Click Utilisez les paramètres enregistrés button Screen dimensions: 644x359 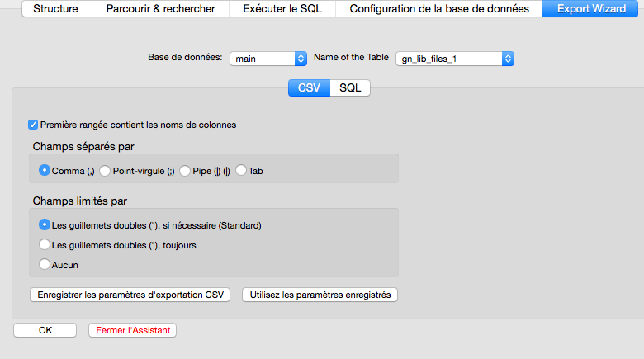(320, 295)
